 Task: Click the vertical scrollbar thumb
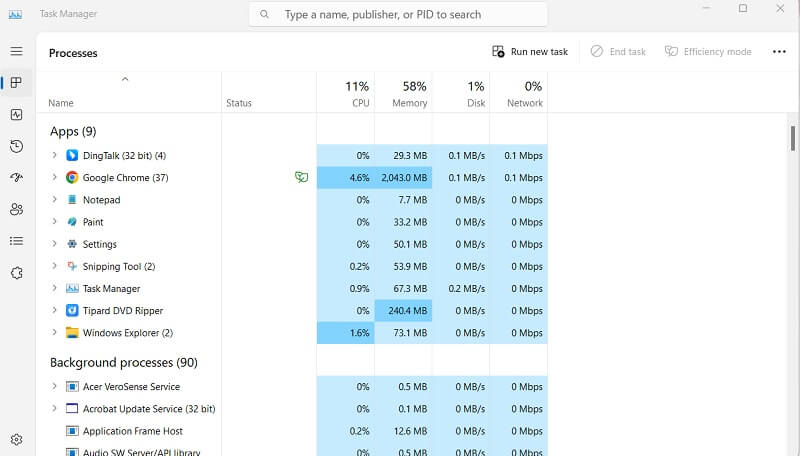coord(793,138)
